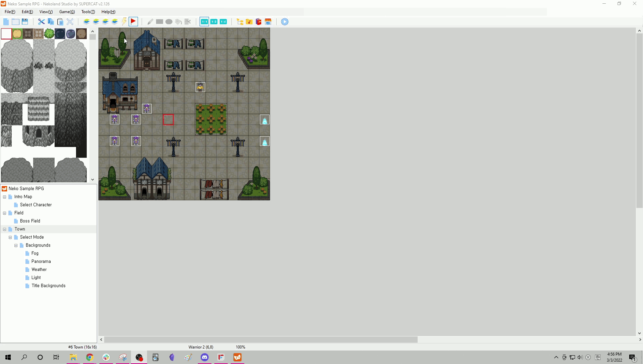
Task: Select the Select Character map
Action: [x=36, y=205]
